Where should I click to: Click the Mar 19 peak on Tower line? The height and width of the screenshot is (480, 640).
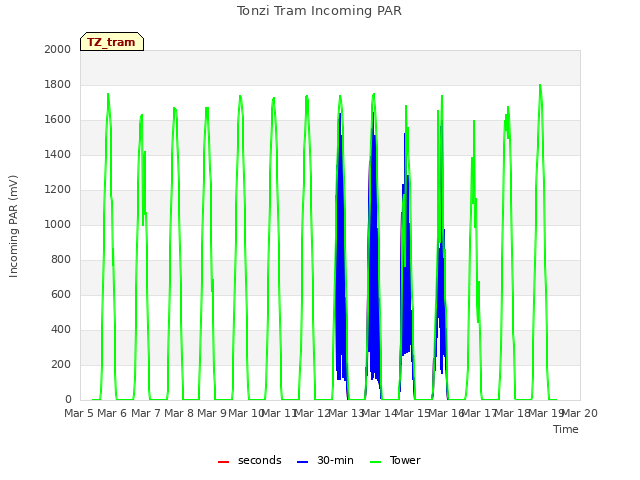(540, 85)
